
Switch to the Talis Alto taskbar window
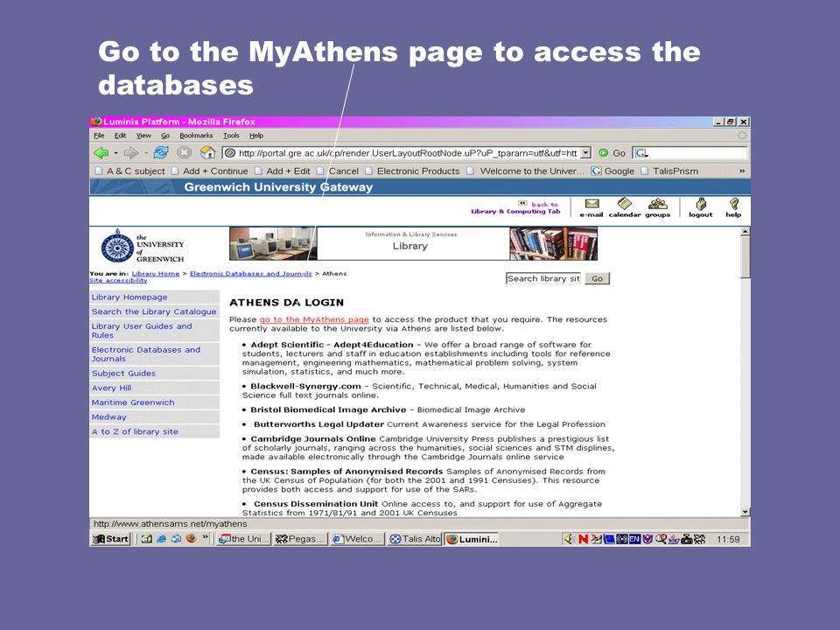click(x=415, y=539)
